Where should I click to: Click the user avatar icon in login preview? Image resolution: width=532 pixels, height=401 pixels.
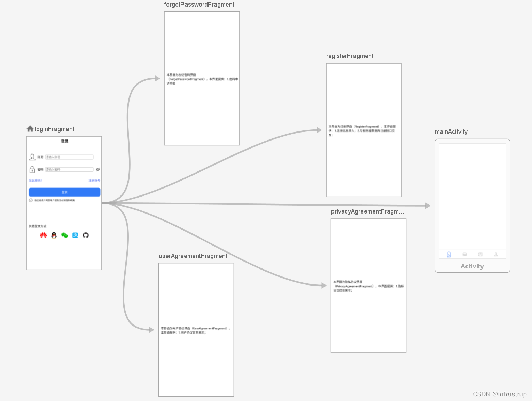(x=32, y=157)
